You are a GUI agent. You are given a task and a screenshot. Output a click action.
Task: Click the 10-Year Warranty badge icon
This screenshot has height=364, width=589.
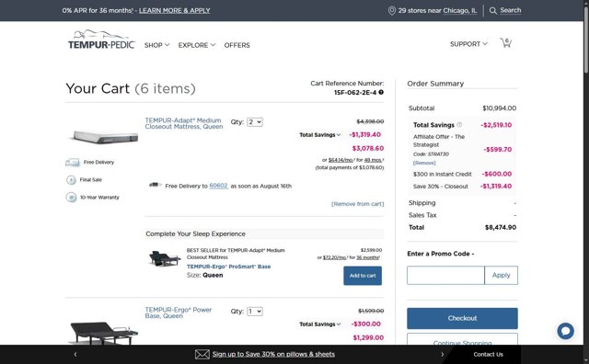click(71, 197)
